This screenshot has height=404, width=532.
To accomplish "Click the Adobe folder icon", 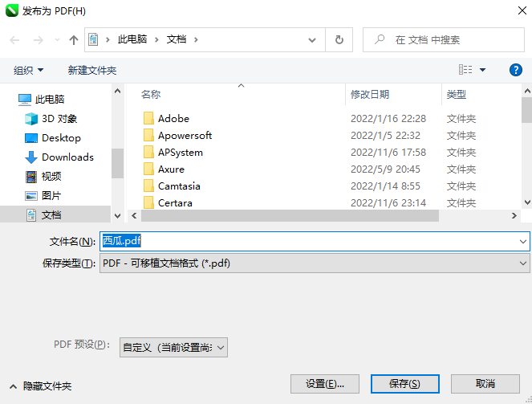I will pyautogui.click(x=148, y=119).
